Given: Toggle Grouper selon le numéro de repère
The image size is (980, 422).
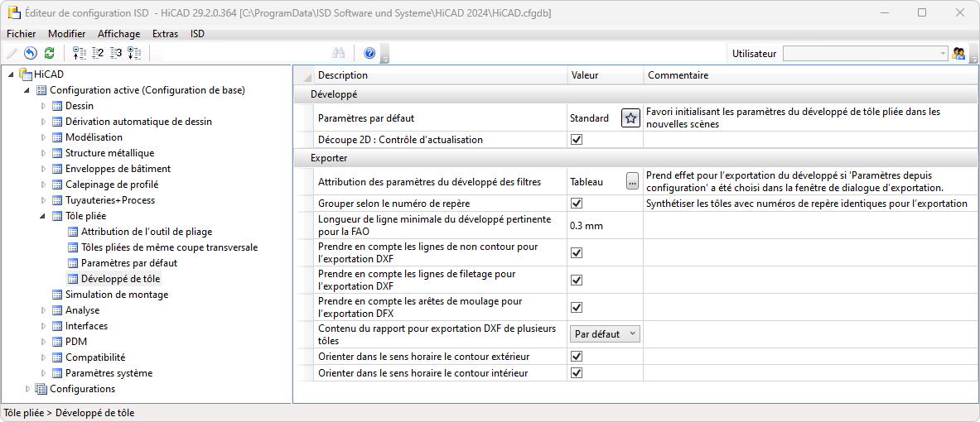Looking at the screenshot, I should point(577,204).
